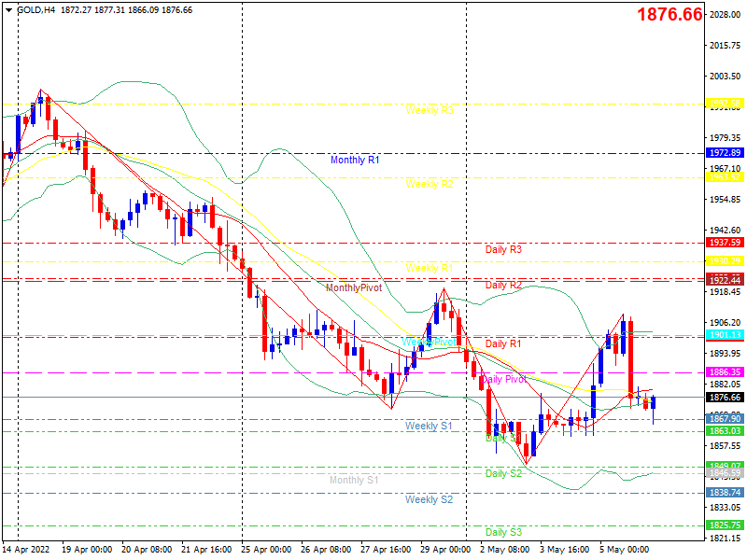Click the GOLD,H4 symbol title text
Screen dimensions: 747x560
35,10
